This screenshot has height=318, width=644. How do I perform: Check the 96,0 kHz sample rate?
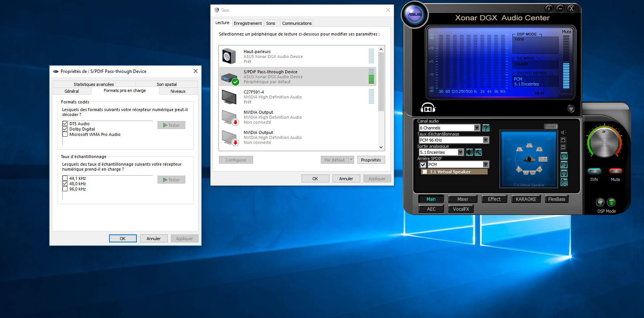[x=65, y=189]
